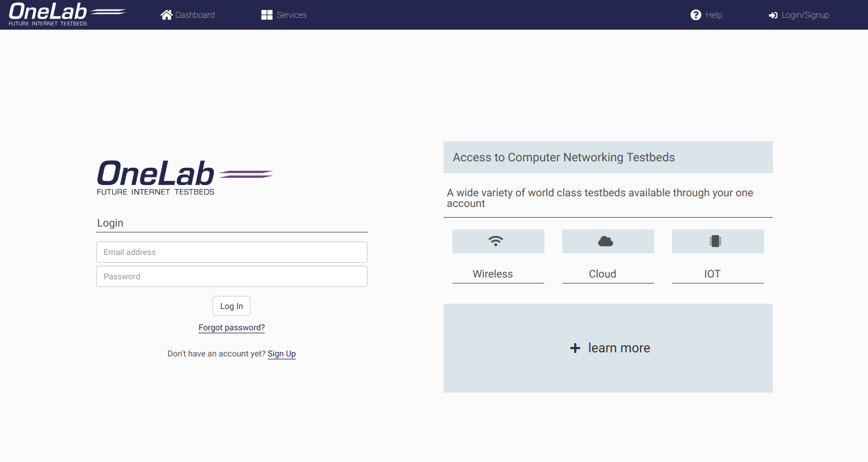Select the Cloud icon tile
The width and height of the screenshot is (868, 462).
coord(608,241)
